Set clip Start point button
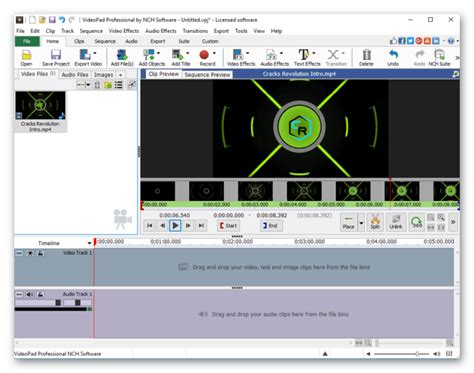Image resolution: width=474 pixels, height=373 pixels. coord(228,226)
